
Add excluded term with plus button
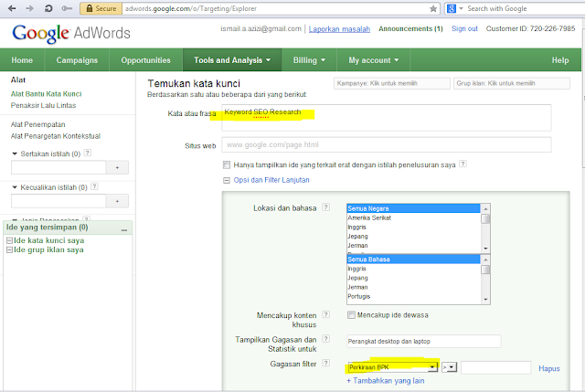pos(117,201)
